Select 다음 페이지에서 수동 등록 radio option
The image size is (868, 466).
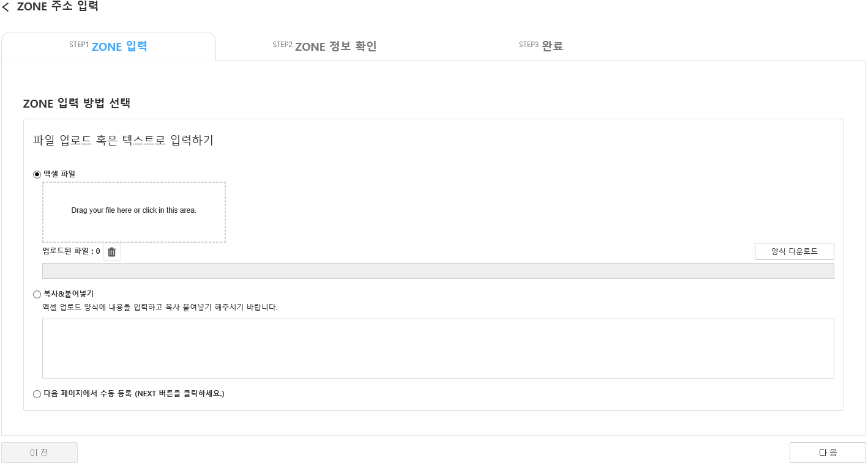point(37,394)
